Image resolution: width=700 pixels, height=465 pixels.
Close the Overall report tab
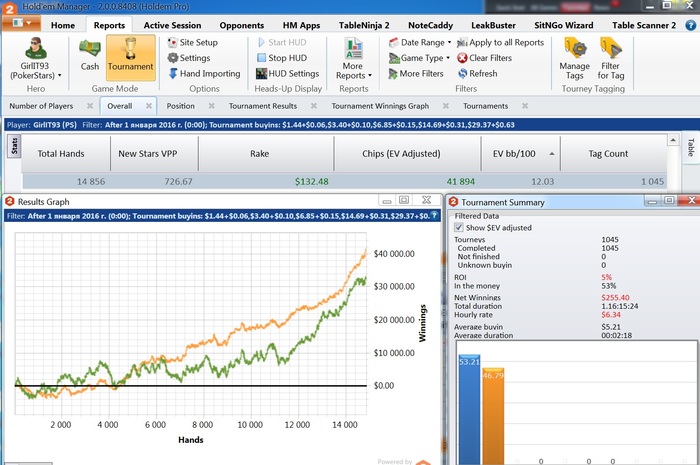(x=149, y=106)
